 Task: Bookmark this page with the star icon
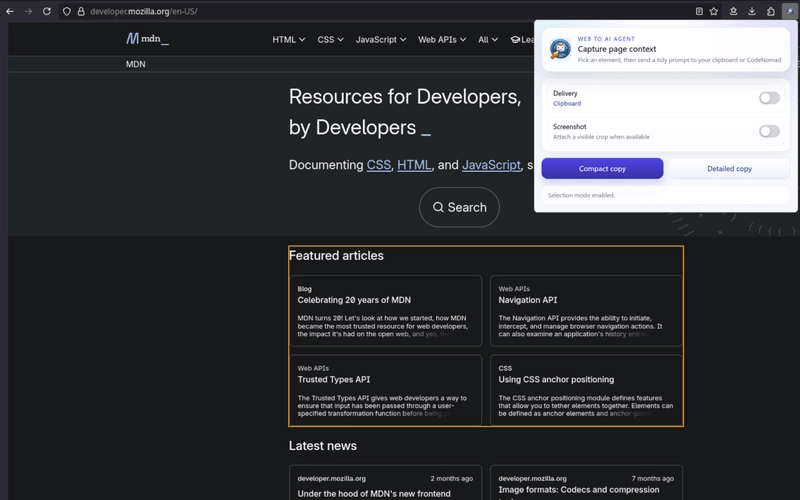(714, 11)
